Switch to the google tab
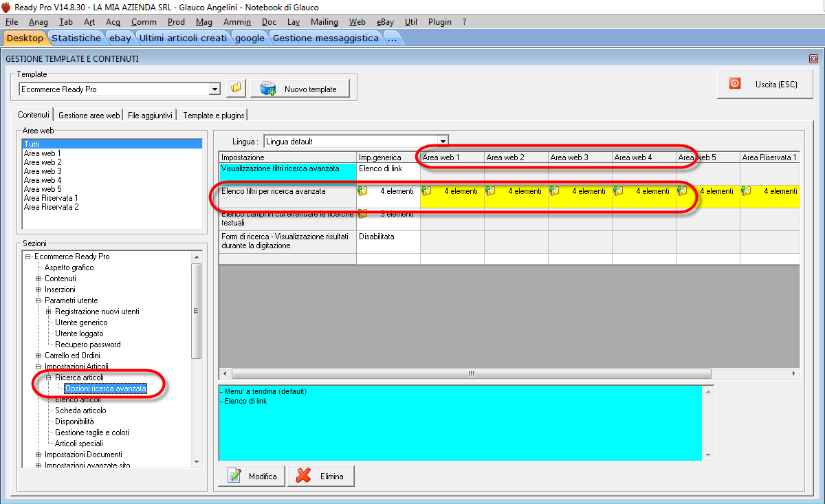Image resolution: width=825 pixels, height=504 pixels. click(250, 38)
